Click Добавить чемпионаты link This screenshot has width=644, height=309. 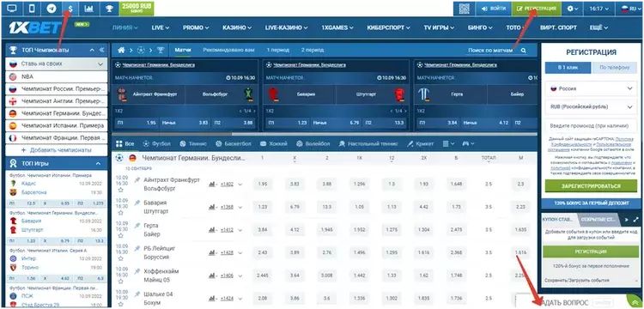57,150
